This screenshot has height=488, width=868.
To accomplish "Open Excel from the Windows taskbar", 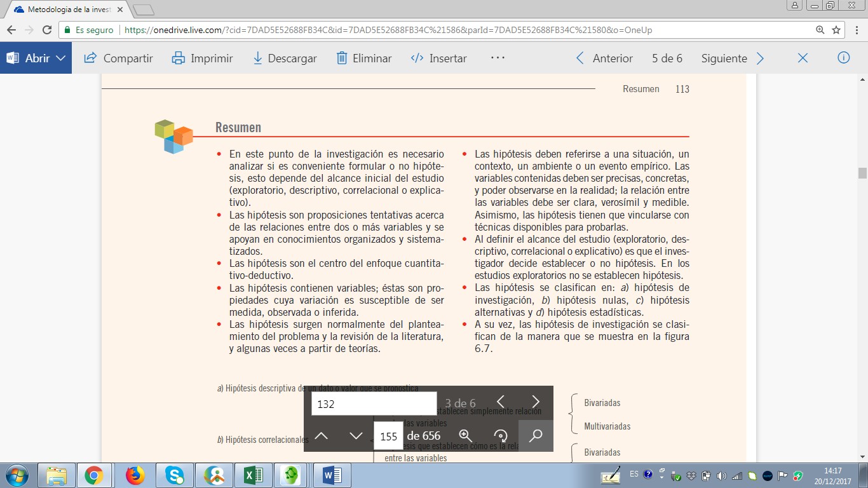I will coord(253,475).
